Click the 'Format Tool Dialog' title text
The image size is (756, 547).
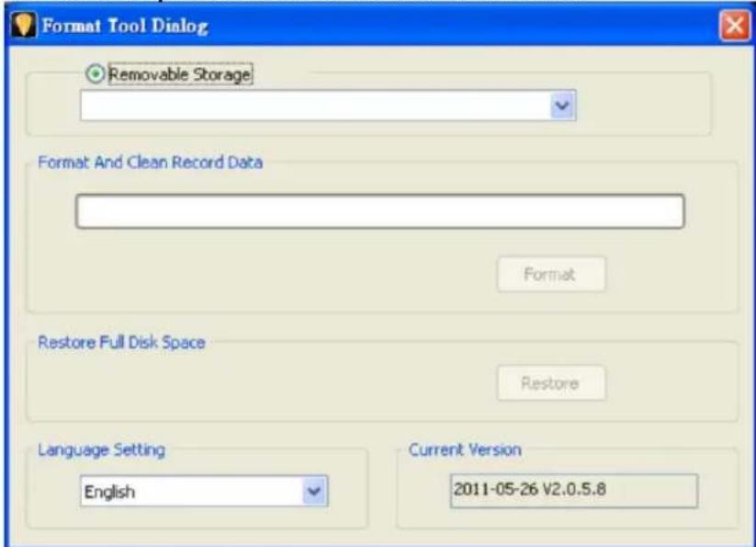click(x=125, y=26)
